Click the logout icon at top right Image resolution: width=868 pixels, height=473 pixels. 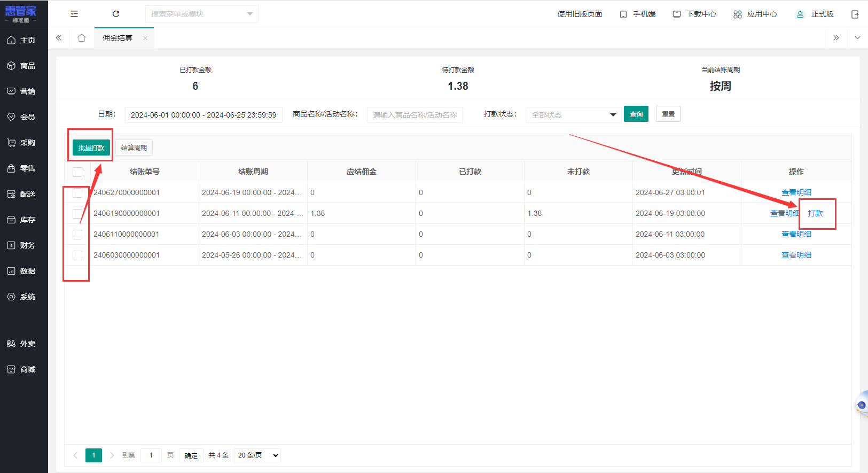pos(855,14)
